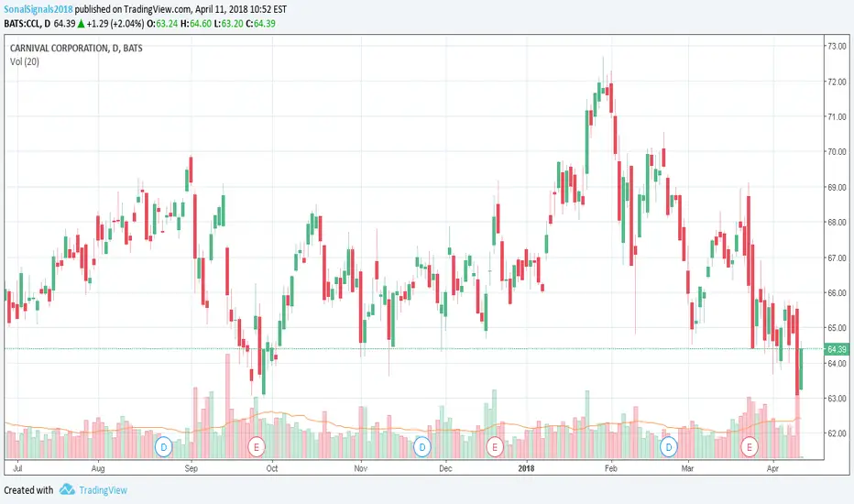This screenshot has height=504, width=854.
Task: Click the earnings E marker near October
Action: [x=256, y=447]
